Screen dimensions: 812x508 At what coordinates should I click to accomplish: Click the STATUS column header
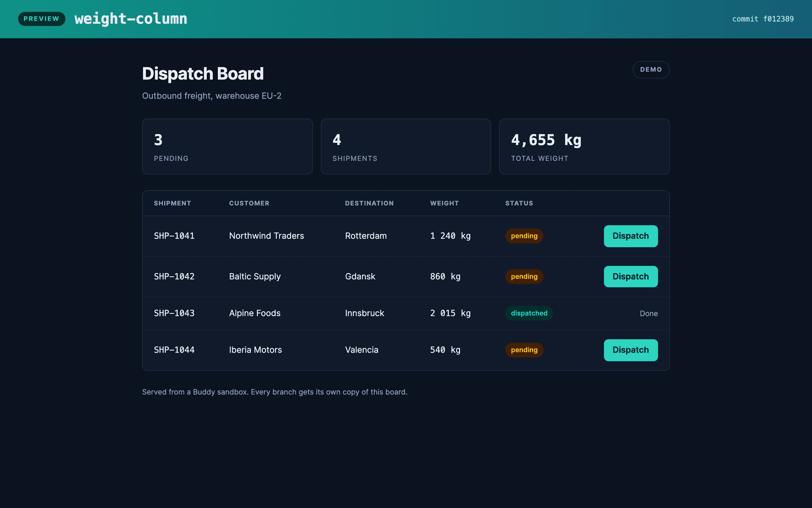pyautogui.click(x=519, y=203)
